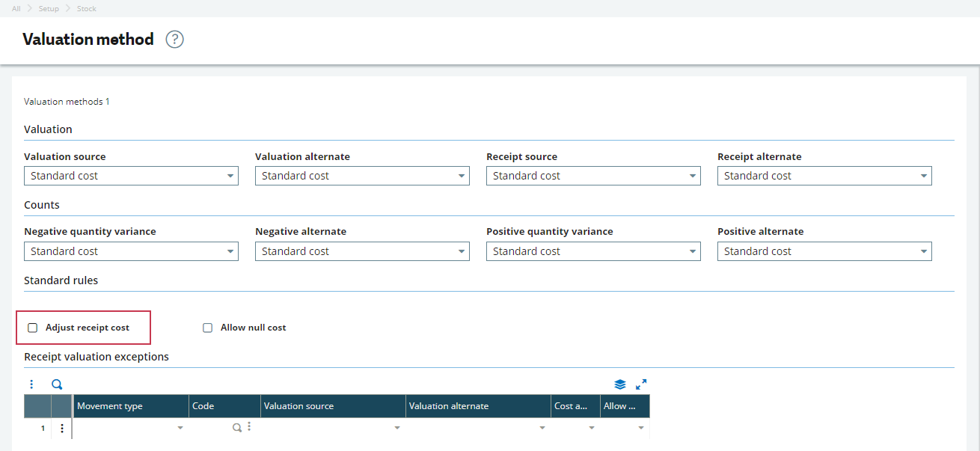Enable the Adjust receipt cost checkbox
This screenshot has width=980, height=451.
click(x=33, y=328)
